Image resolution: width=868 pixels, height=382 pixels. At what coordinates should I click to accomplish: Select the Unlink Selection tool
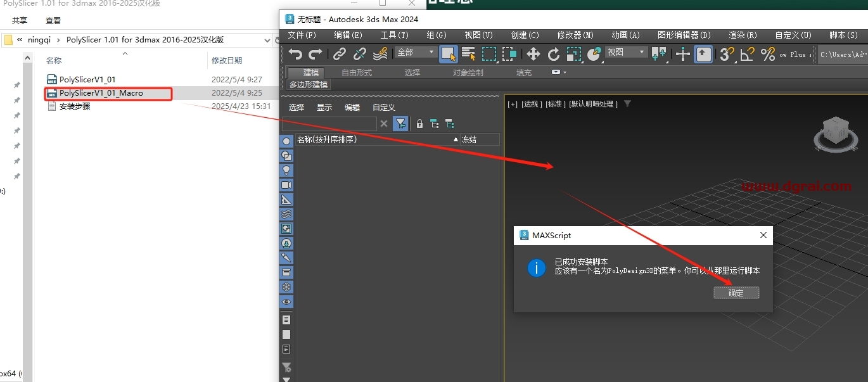(x=360, y=54)
